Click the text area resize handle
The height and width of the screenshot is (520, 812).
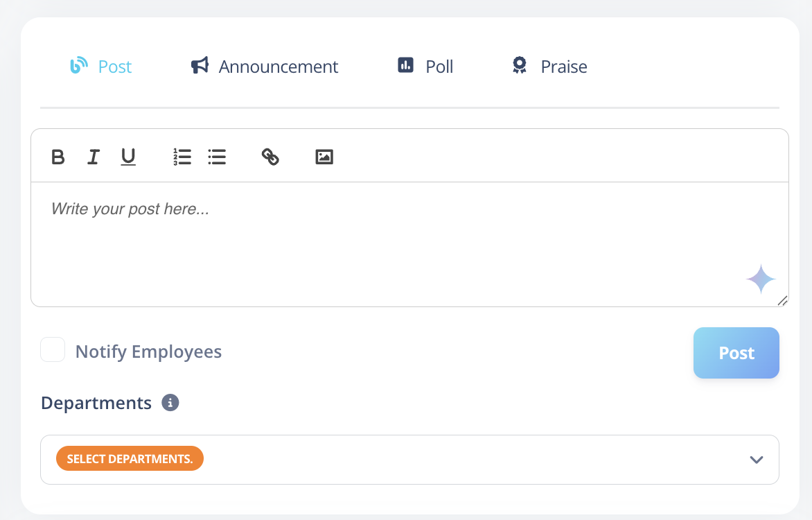click(782, 301)
